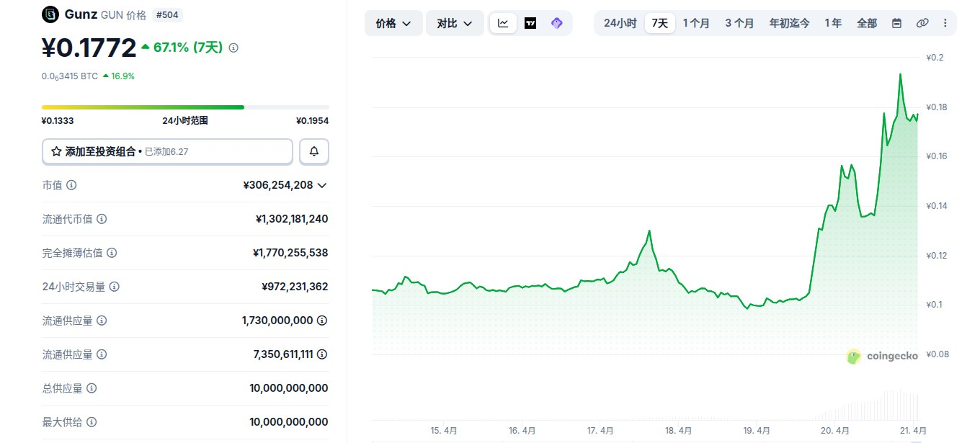
Task: Expand the market cap value chevron
Action: (x=322, y=185)
